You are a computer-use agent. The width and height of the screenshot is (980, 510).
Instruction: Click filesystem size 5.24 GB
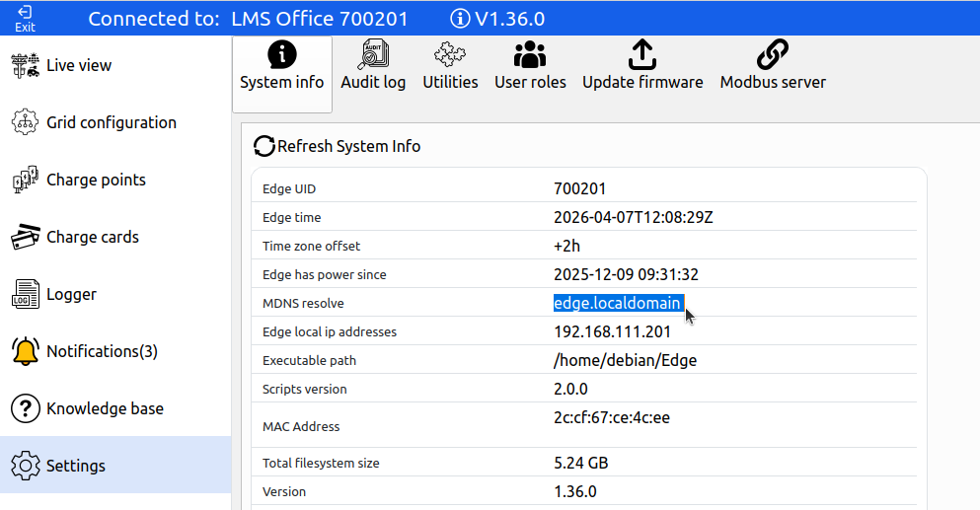pos(580,463)
